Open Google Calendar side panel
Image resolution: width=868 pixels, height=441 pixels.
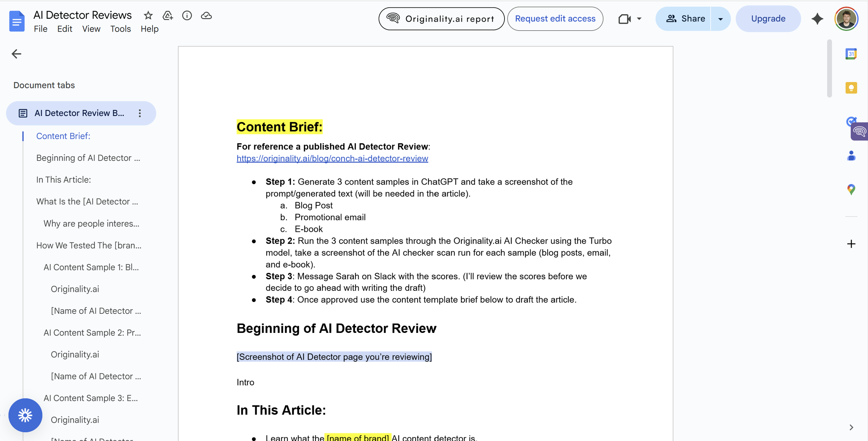pos(851,54)
